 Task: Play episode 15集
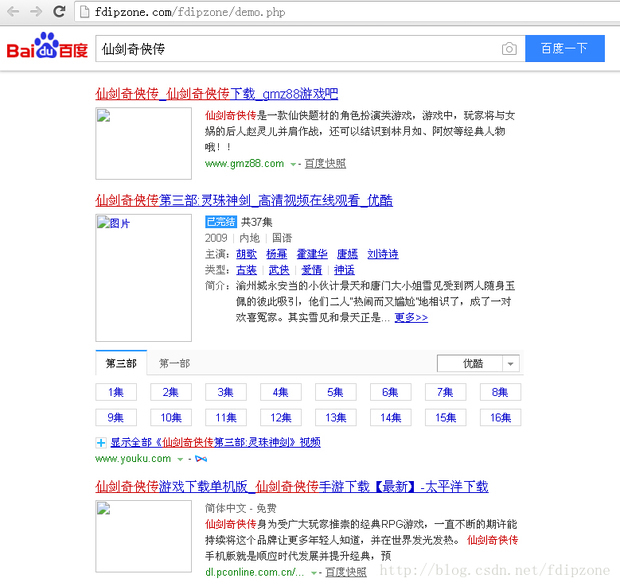[446, 418]
